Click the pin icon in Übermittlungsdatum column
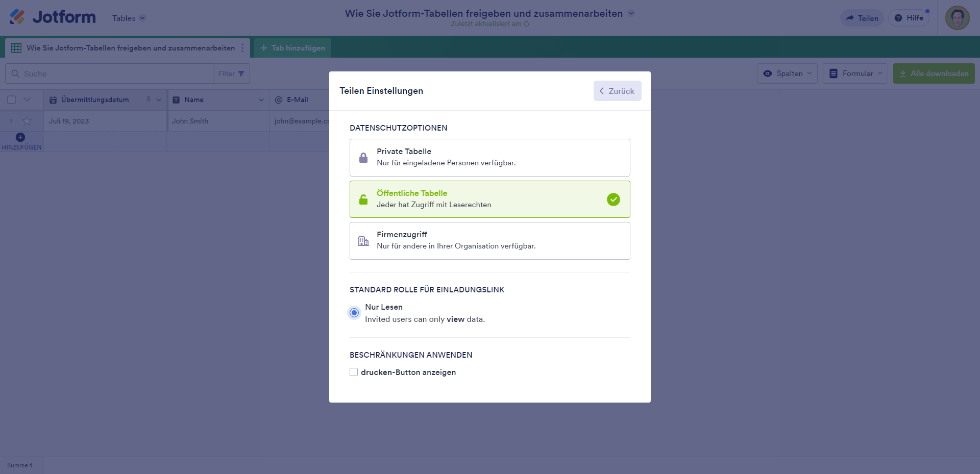The width and height of the screenshot is (980, 474). coord(149,99)
